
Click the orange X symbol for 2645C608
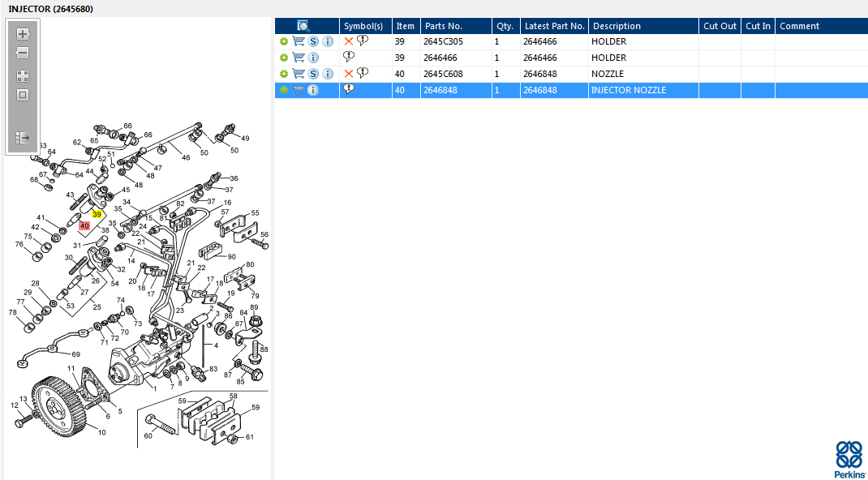(x=349, y=74)
